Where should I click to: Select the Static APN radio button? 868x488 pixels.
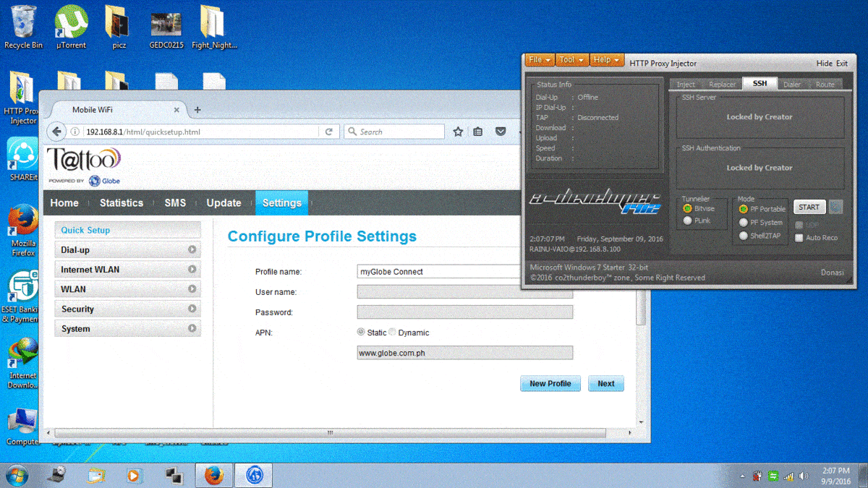[361, 333]
